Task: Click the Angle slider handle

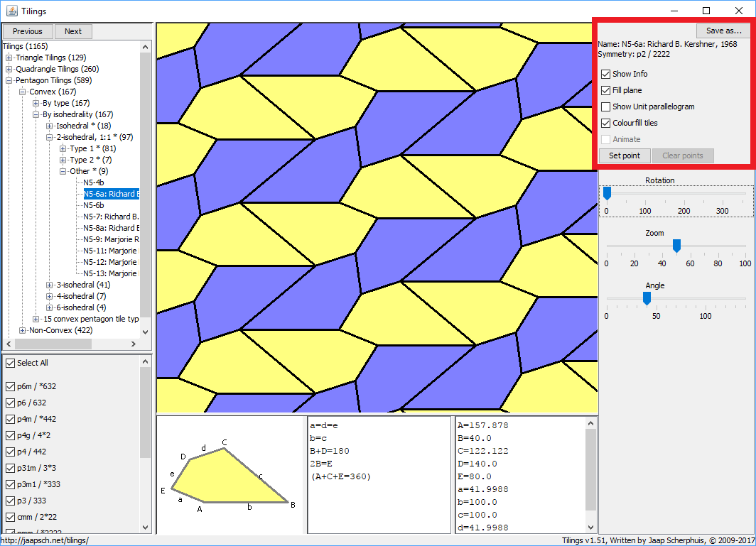Action: [647, 298]
